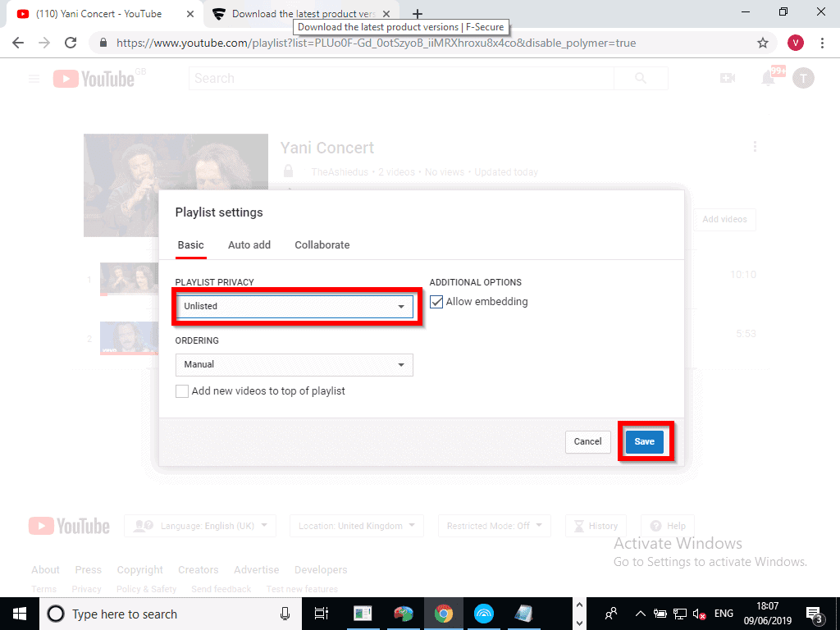Image resolution: width=840 pixels, height=630 pixels.
Task: Bookmark this page with star icon
Action: 763,43
